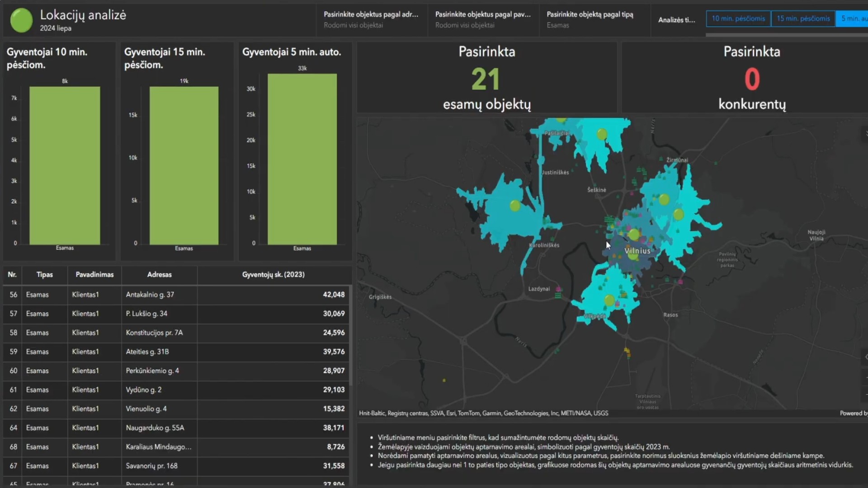Click the green marker west of Karoliniškės

click(515, 206)
